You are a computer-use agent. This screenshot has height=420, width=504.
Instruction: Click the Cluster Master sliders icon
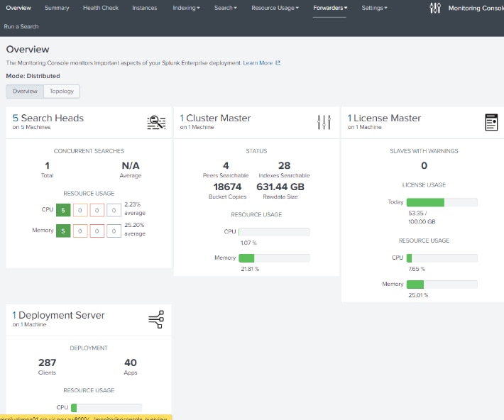324,123
